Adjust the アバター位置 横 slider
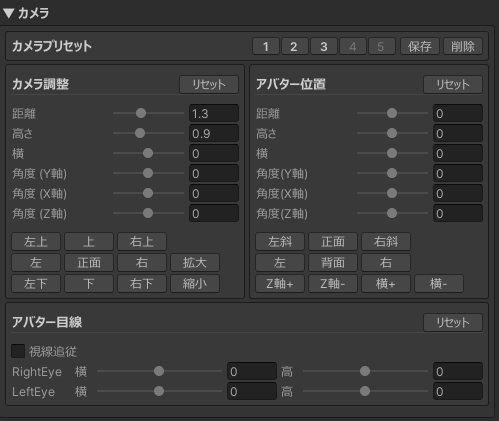This screenshot has height=421, width=499. [392, 153]
